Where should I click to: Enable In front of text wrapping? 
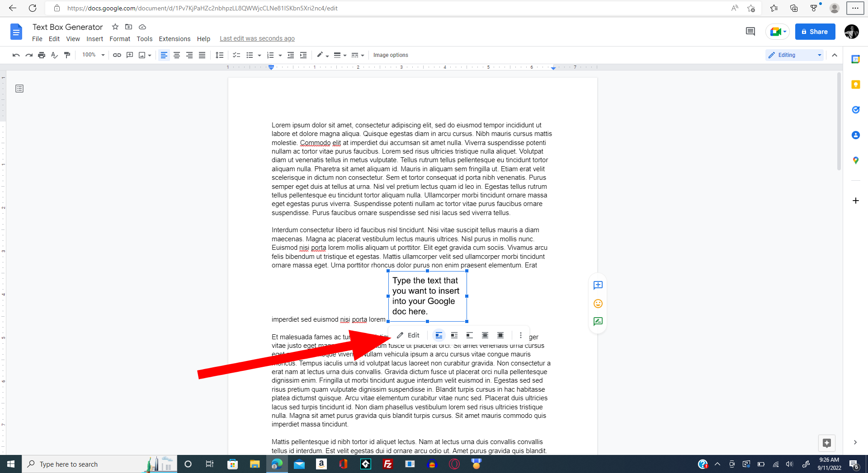point(500,335)
